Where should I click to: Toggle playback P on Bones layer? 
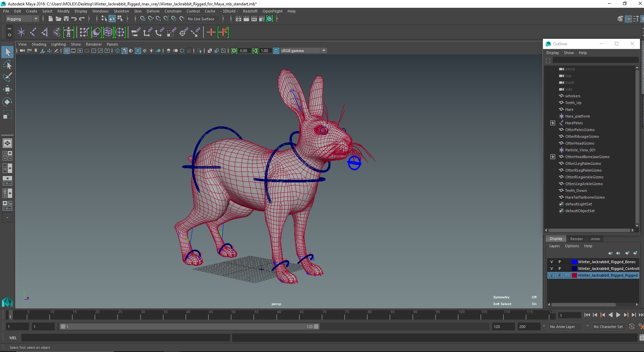click(559, 262)
